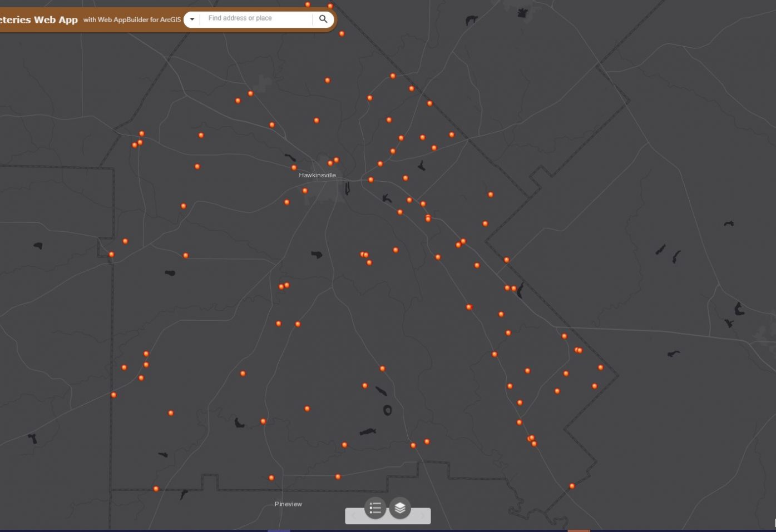Image resolution: width=776 pixels, height=532 pixels.
Task: Click the Pineview map label
Action: pyautogui.click(x=288, y=504)
